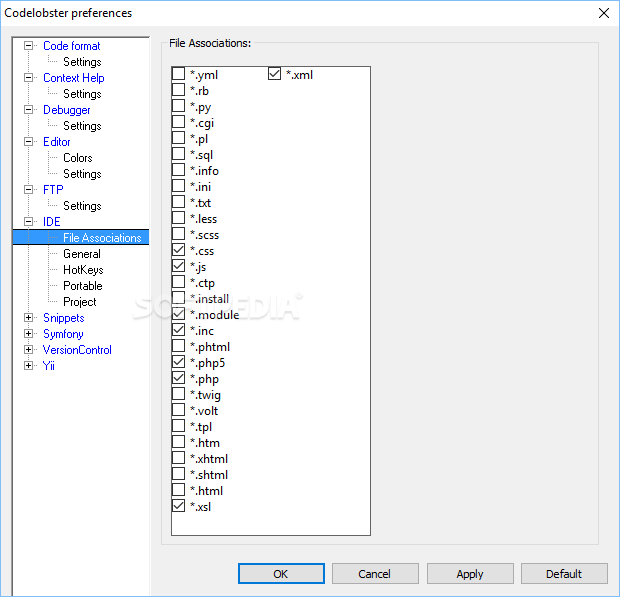Select File Associations tree item

coord(102,238)
